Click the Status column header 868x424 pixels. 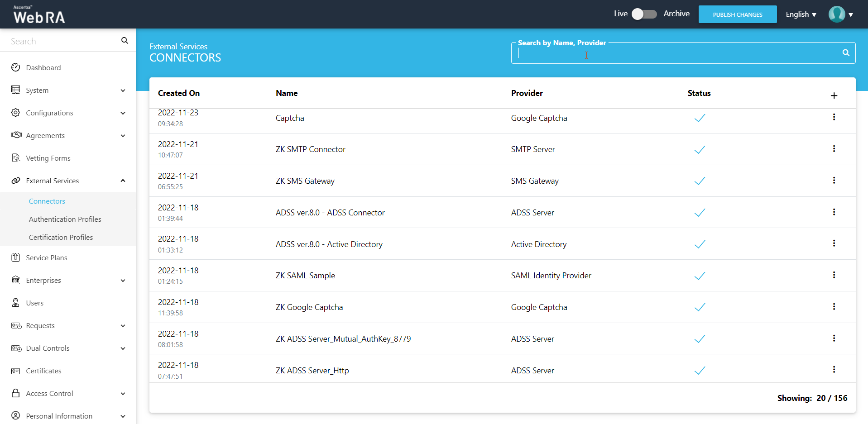(699, 93)
